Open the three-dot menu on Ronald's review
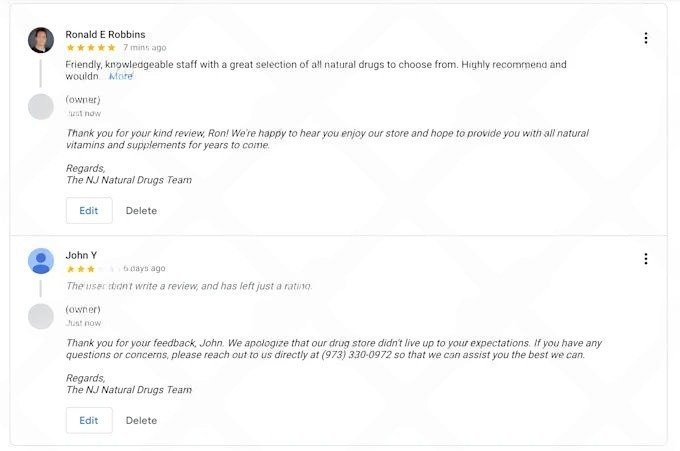This screenshot has width=680, height=451. click(646, 39)
